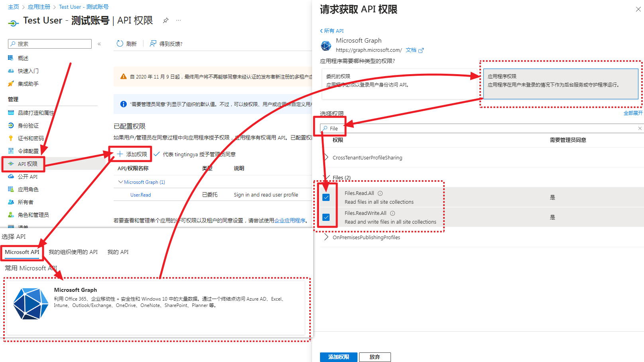Expand OnPremisesPublishingProfiles group

click(327, 237)
